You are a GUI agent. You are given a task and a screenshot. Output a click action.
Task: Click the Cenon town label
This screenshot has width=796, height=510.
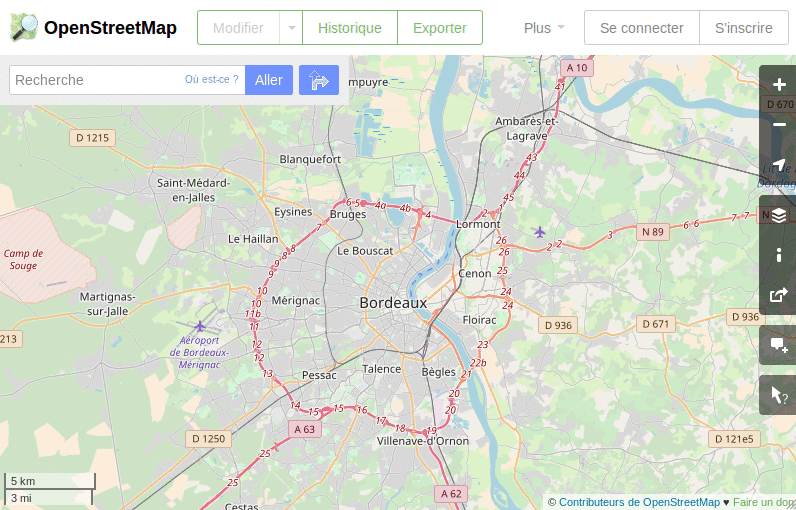pyautogui.click(x=475, y=274)
